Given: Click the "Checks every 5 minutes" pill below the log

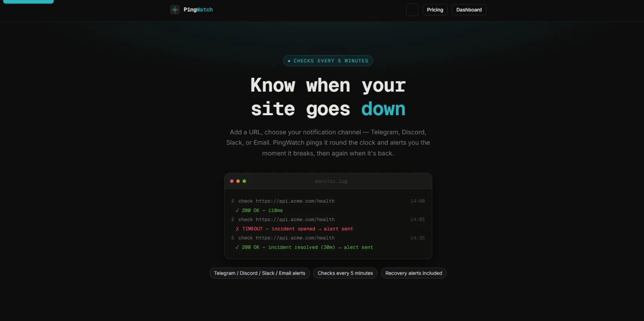Looking at the screenshot, I should point(345,273).
